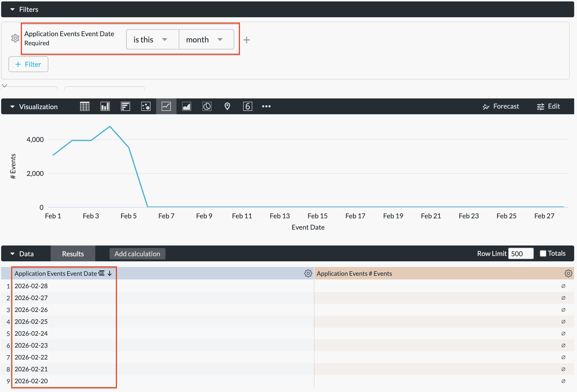The width and height of the screenshot is (577, 392).
Task: Select the pie chart visualization icon
Action: [207, 106]
